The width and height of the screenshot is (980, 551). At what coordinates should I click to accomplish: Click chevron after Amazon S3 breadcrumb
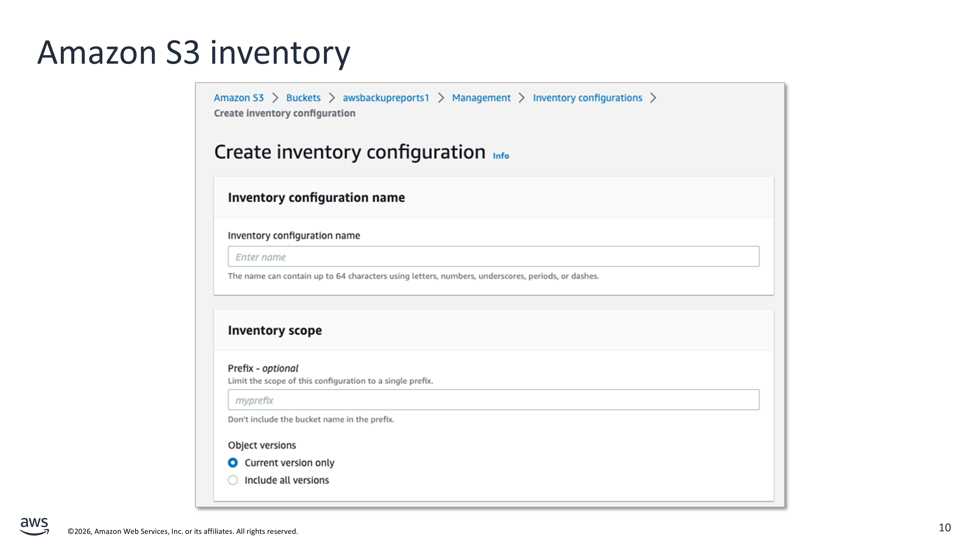click(x=275, y=98)
